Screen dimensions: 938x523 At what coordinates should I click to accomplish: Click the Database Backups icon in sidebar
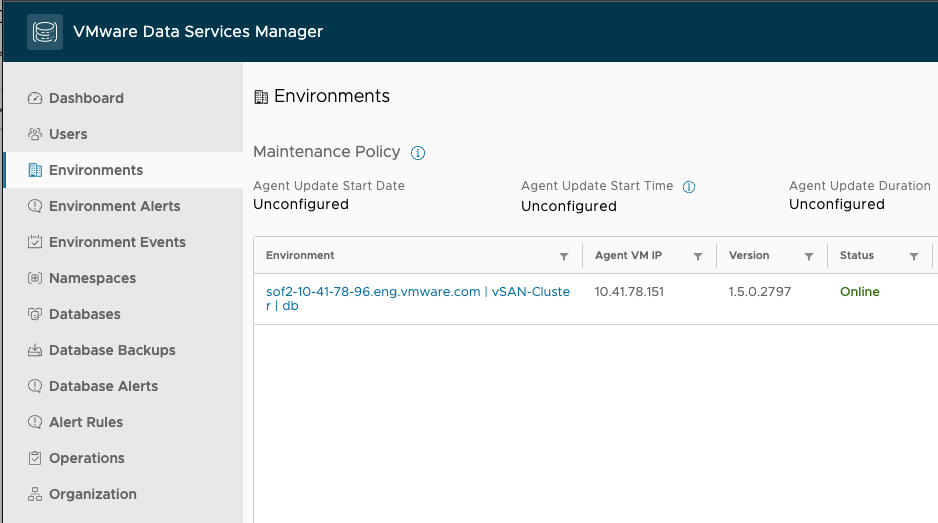point(35,350)
